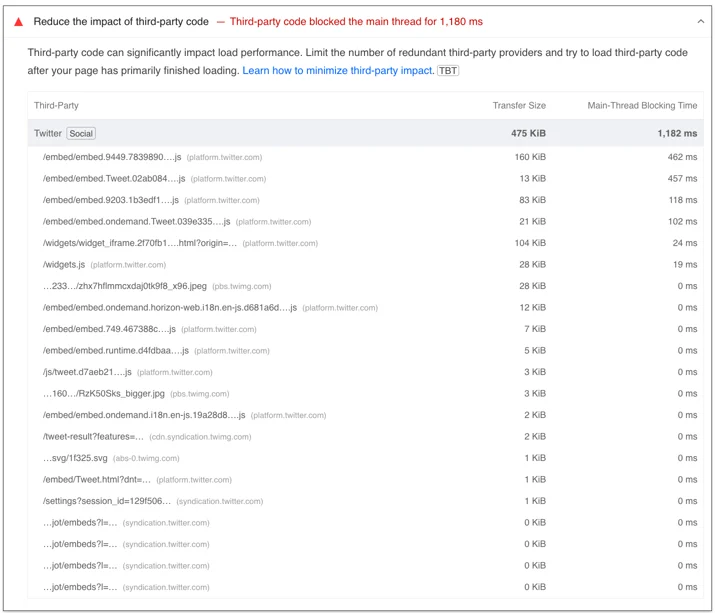
Task: Click the 12 KiB transfer size value
Action: tap(532, 307)
